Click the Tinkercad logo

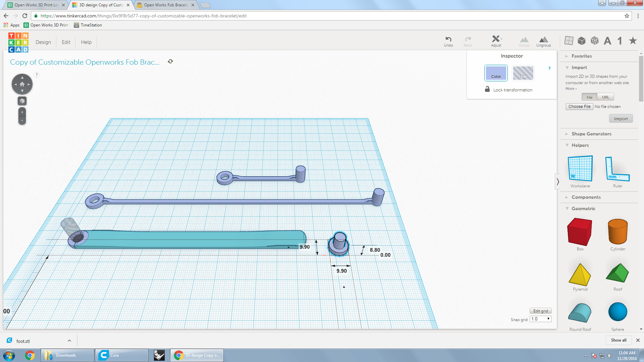click(x=18, y=43)
